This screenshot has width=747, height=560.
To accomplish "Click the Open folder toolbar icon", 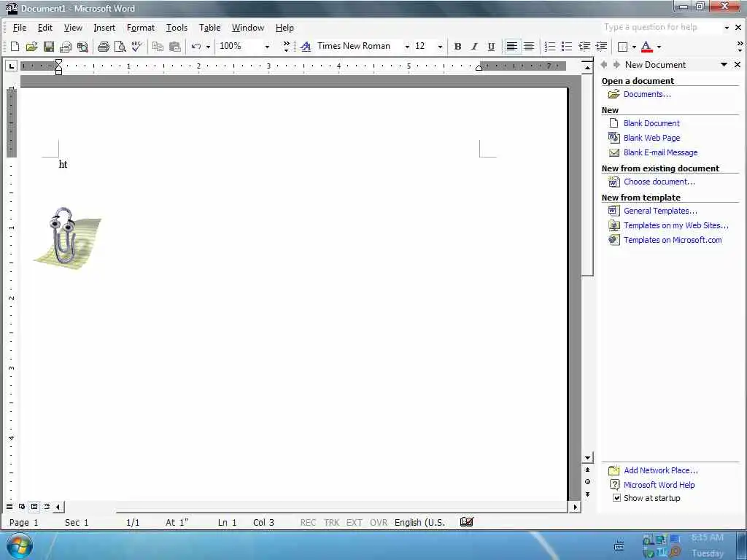I will pos(31,46).
